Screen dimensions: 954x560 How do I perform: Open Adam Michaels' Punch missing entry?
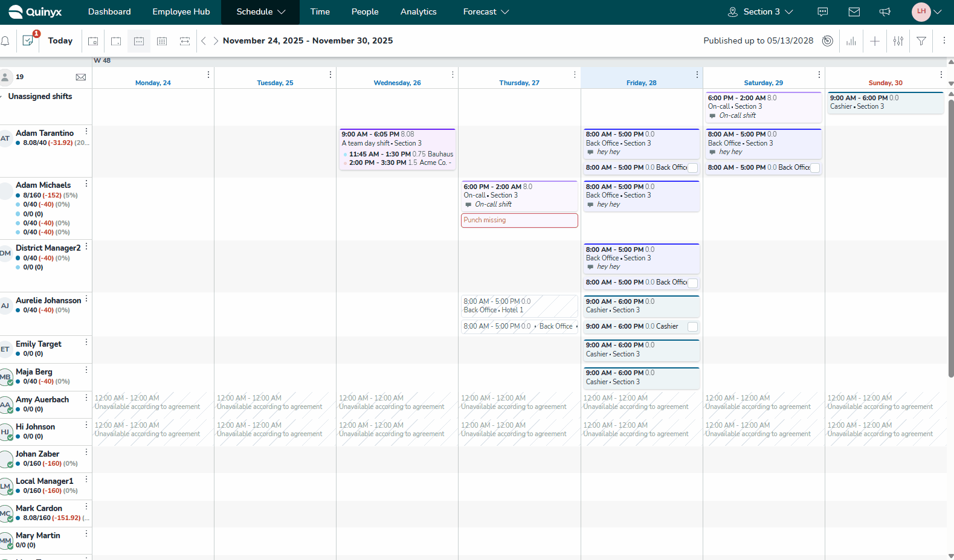point(519,220)
